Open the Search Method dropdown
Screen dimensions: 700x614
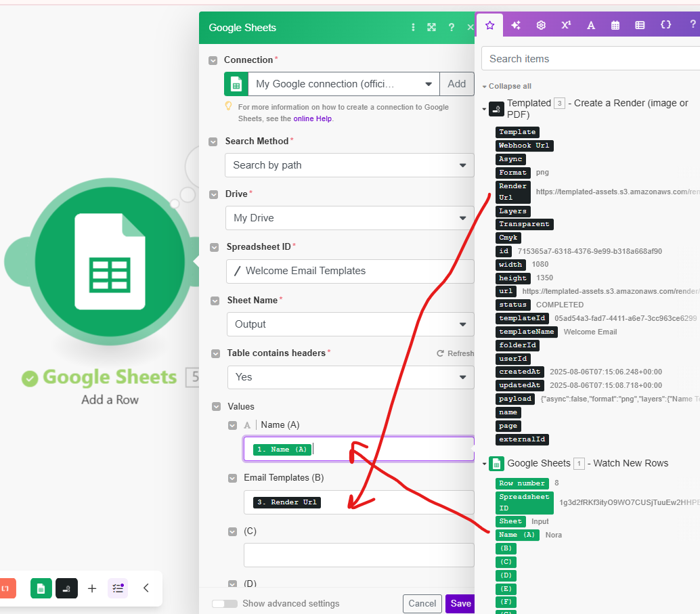coord(349,165)
